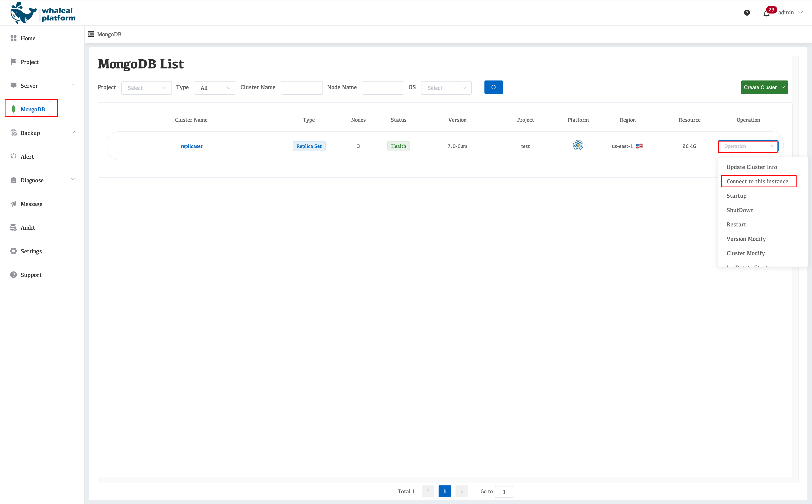Open the replicaset cluster link
Image resolution: width=812 pixels, height=504 pixels.
tap(191, 146)
